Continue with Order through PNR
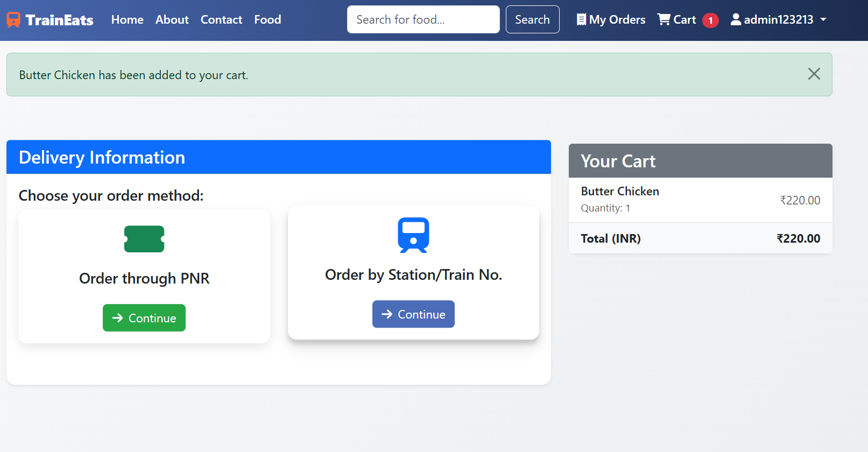This screenshot has height=452, width=868. (144, 318)
